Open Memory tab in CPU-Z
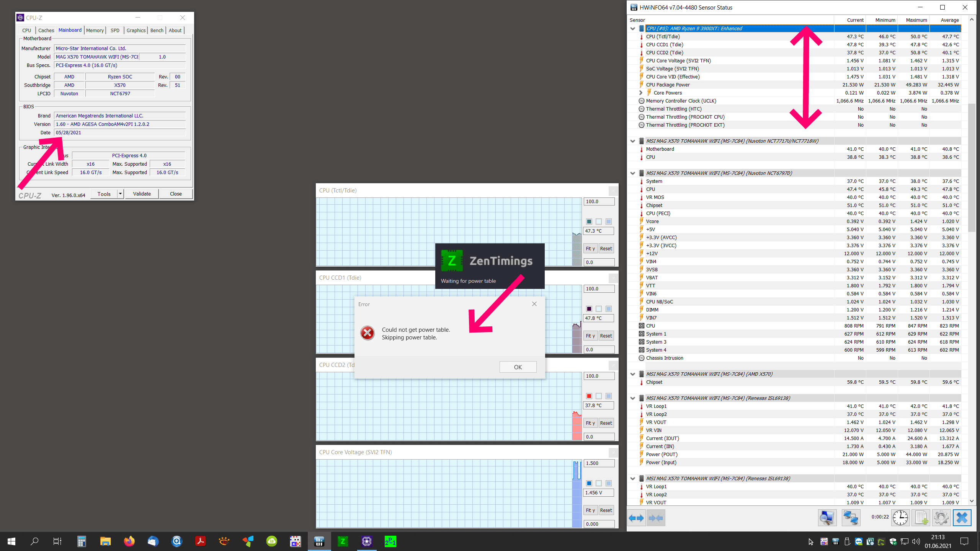 [95, 30]
